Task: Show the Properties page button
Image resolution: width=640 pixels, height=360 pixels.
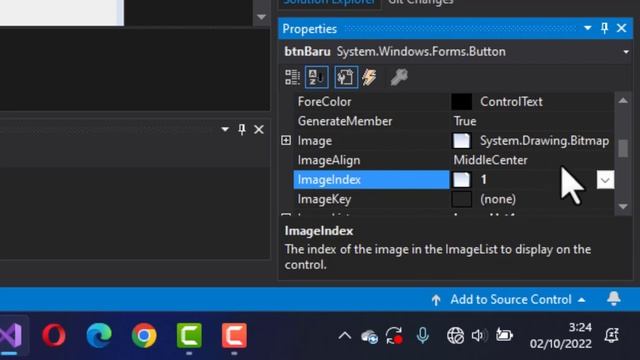Action: (346, 77)
